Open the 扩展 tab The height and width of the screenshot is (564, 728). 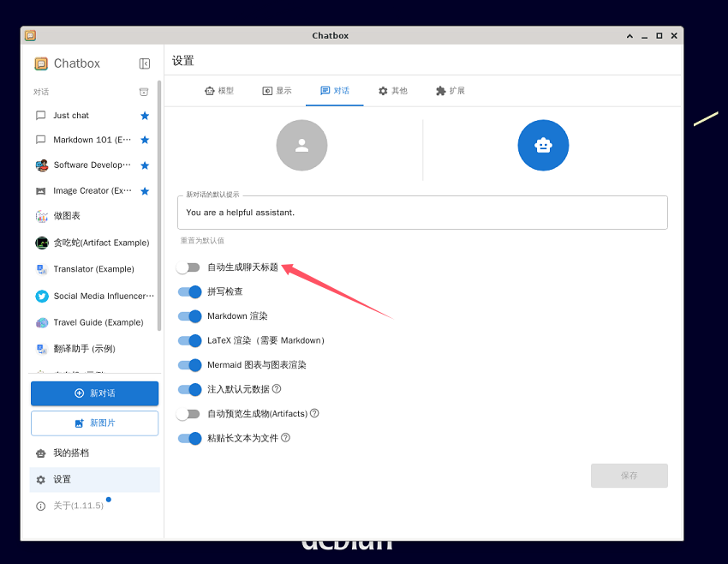450,91
